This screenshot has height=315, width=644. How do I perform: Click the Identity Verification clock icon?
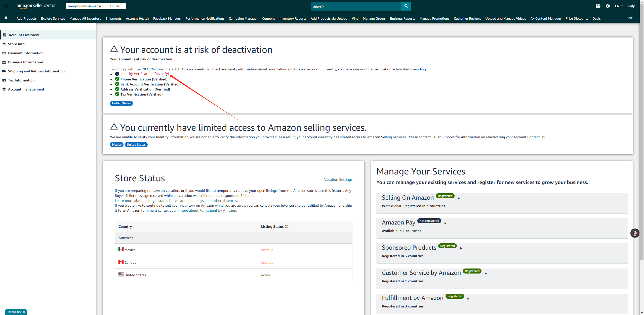click(x=117, y=74)
